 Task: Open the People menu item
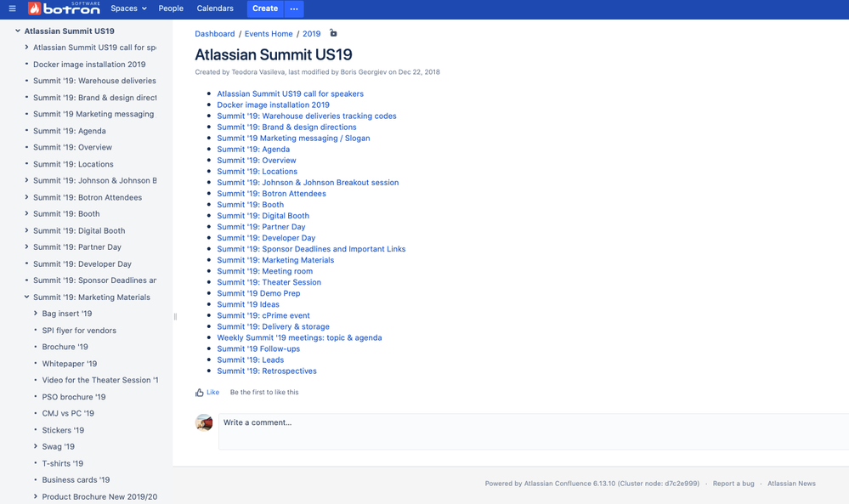click(171, 8)
